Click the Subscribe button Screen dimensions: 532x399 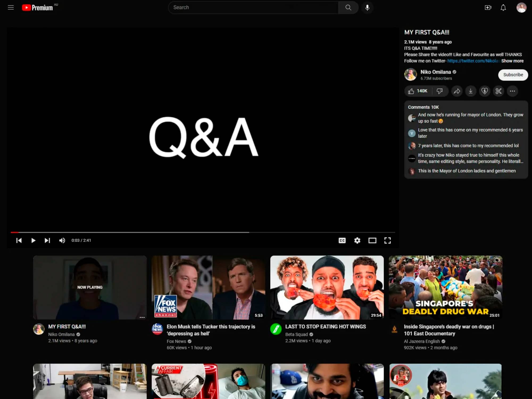click(513, 75)
